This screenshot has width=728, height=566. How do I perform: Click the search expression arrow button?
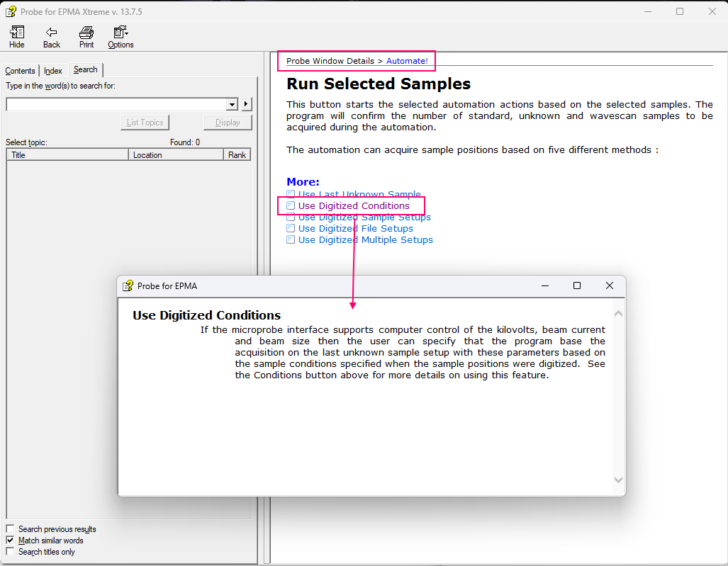coord(247,105)
